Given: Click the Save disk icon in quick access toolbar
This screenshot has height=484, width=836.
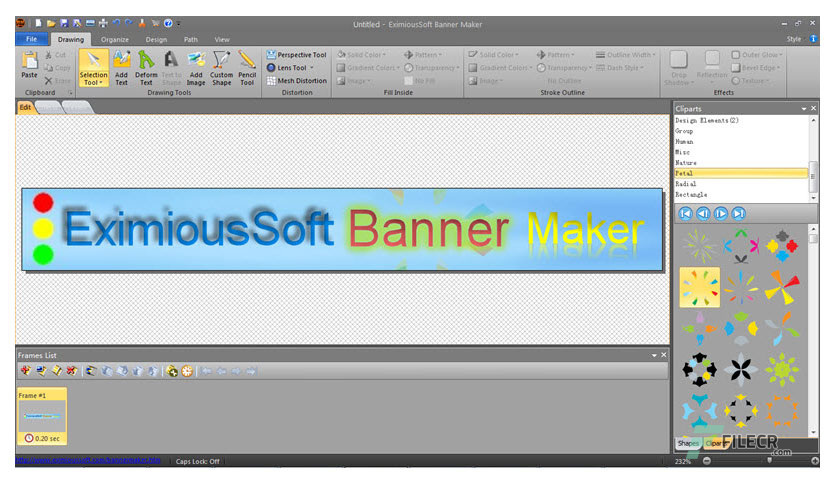Looking at the screenshot, I should tap(64, 23).
